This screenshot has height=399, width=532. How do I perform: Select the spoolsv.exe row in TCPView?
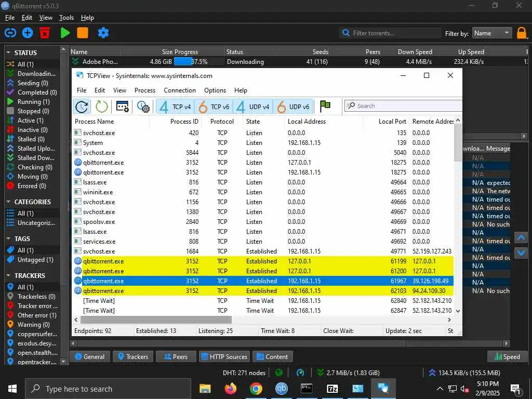[x=262, y=221]
